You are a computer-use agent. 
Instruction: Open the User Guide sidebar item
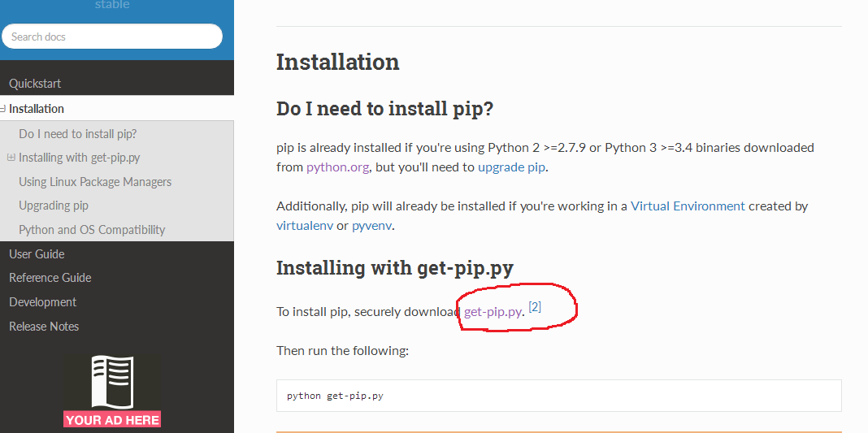click(37, 253)
